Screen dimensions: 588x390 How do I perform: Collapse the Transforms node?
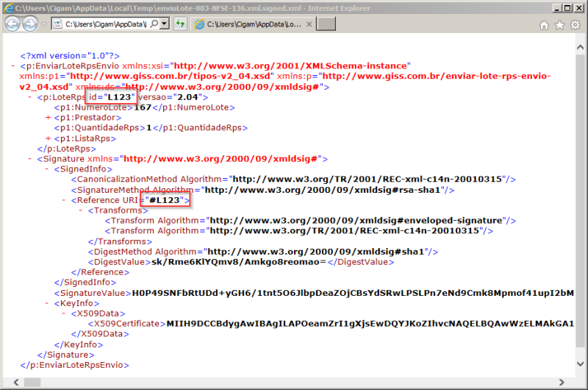click(x=81, y=210)
